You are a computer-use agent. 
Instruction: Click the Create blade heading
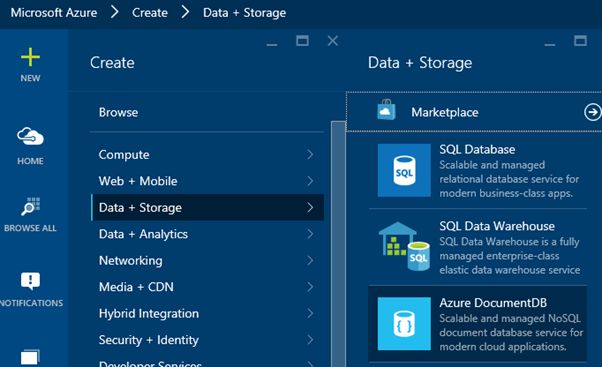point(112,63)
